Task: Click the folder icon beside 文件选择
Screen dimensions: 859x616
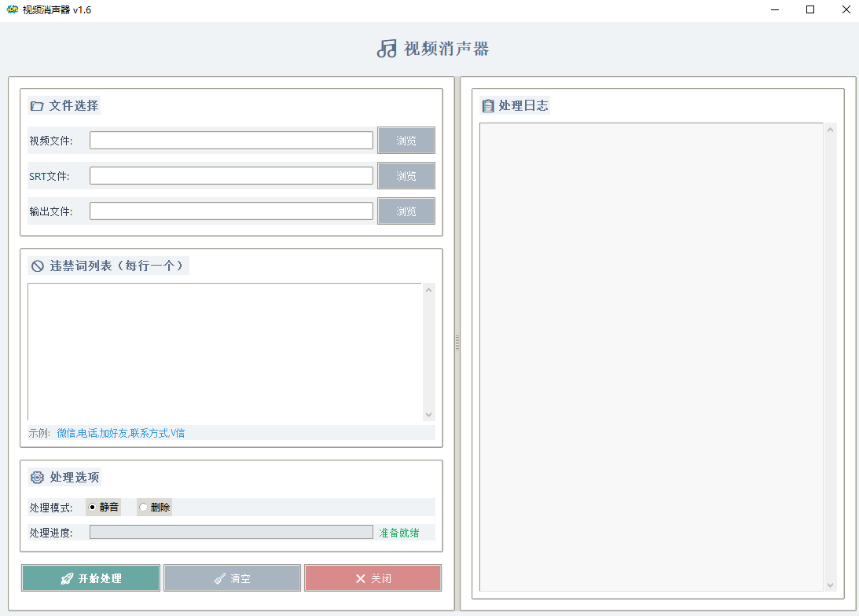Action: (x=37, y=106)
